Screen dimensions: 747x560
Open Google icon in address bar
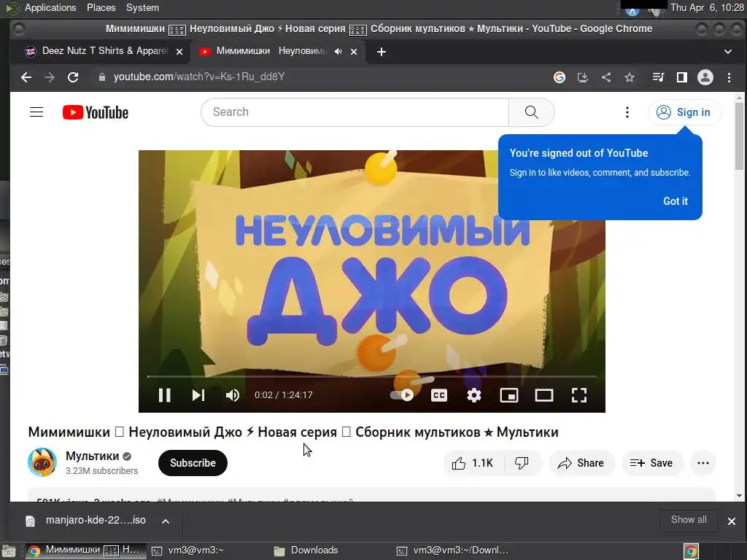(x=560, y=77)
